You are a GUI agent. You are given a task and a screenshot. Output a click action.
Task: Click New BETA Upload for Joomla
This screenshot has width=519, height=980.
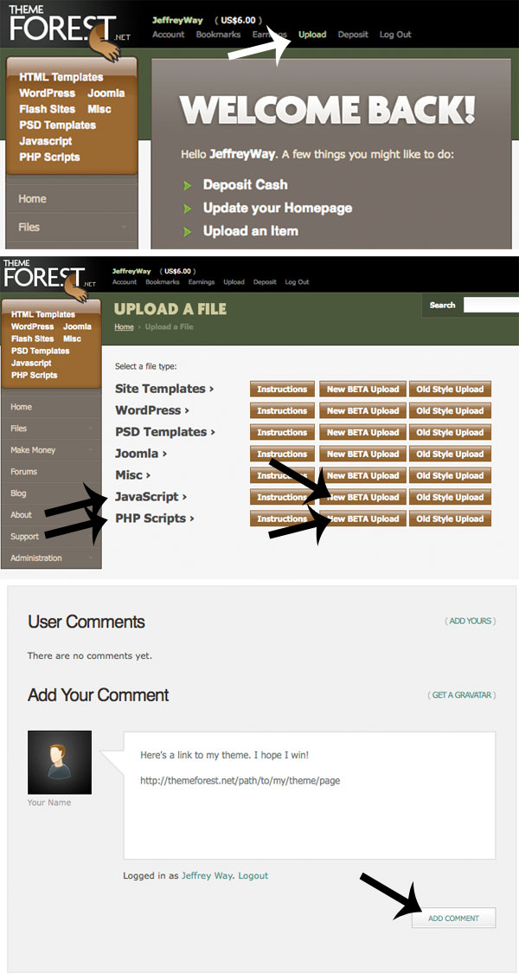coord(362,454)
